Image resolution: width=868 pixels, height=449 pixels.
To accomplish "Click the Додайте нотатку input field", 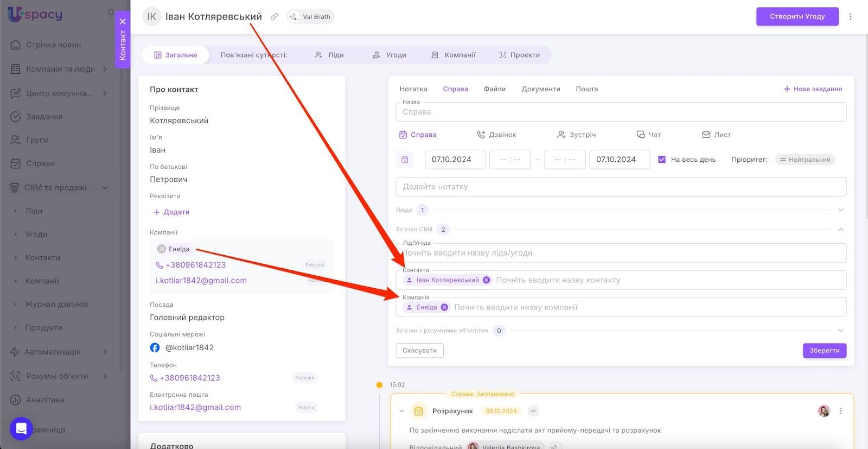I will pyautogui.click(x=621, y=187).
